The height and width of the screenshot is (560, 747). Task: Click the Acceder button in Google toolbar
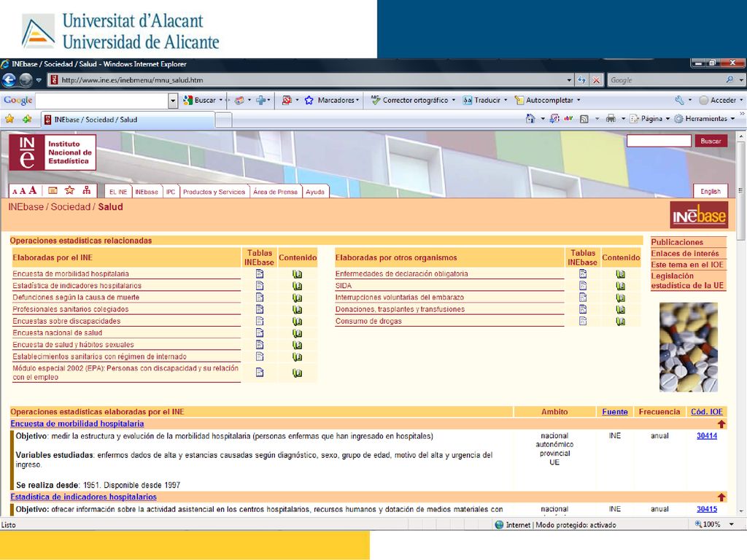[719, 100]
